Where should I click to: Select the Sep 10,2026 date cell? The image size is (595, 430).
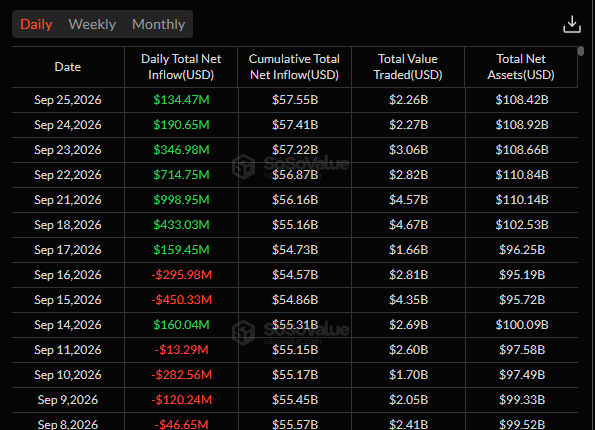point(68,375)
